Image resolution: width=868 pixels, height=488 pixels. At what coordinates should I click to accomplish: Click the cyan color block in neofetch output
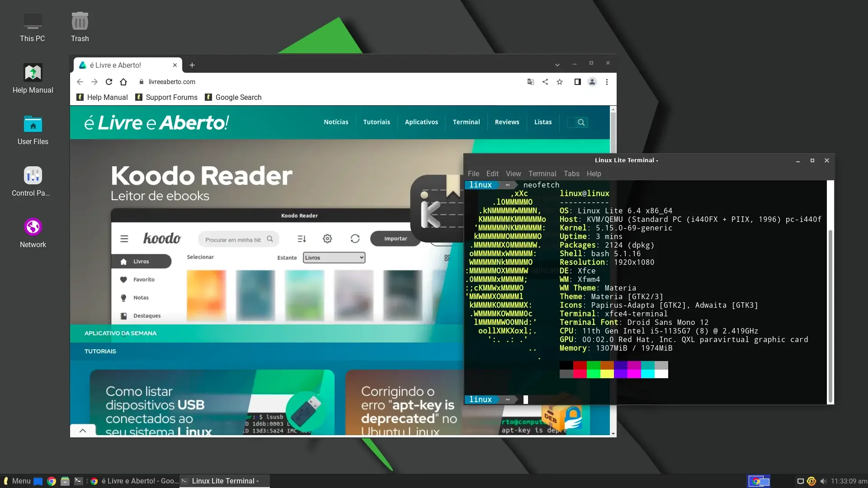pos(647,374)
